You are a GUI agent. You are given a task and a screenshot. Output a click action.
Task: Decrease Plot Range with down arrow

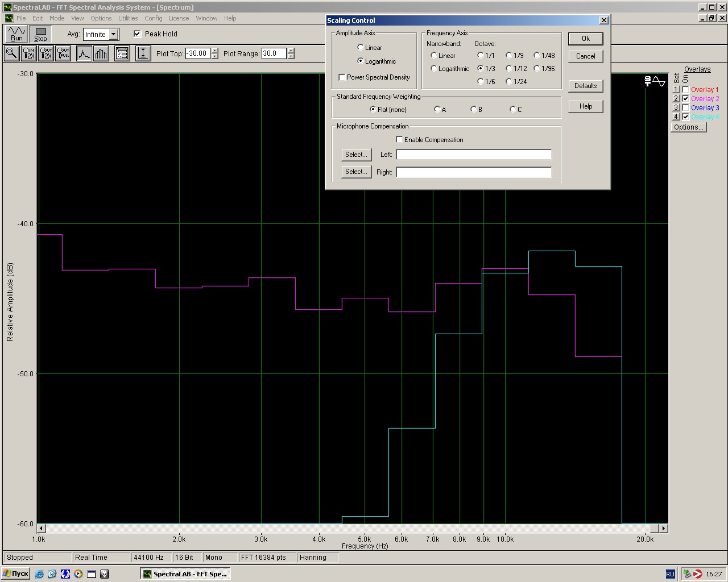pos(291,56)
